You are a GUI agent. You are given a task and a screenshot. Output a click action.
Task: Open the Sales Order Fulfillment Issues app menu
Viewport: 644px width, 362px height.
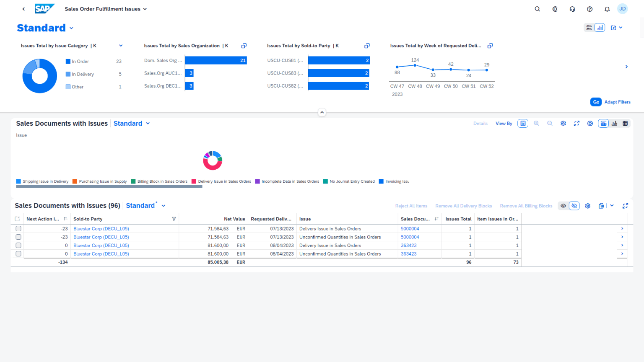[x=144, y=9]
